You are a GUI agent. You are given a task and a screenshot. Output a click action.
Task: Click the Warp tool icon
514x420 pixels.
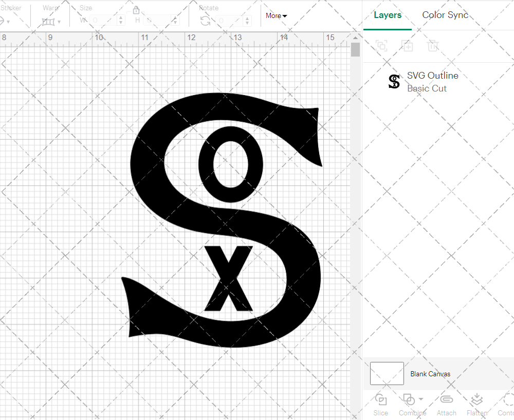click(x=48, y=22)
